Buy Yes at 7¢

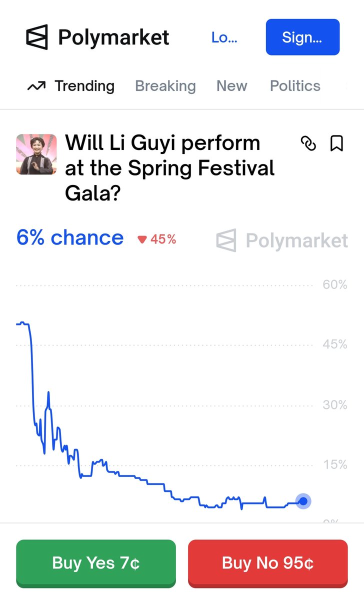pos(96,563)
